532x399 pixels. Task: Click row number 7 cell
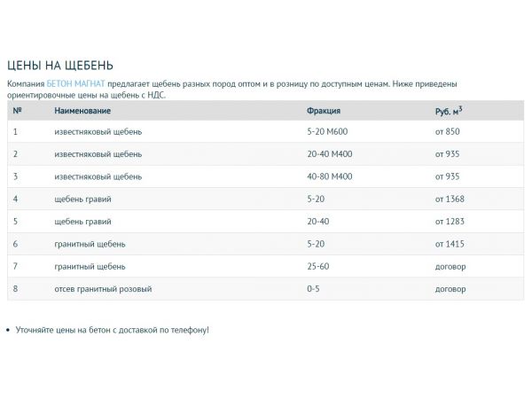coord(16,266)
